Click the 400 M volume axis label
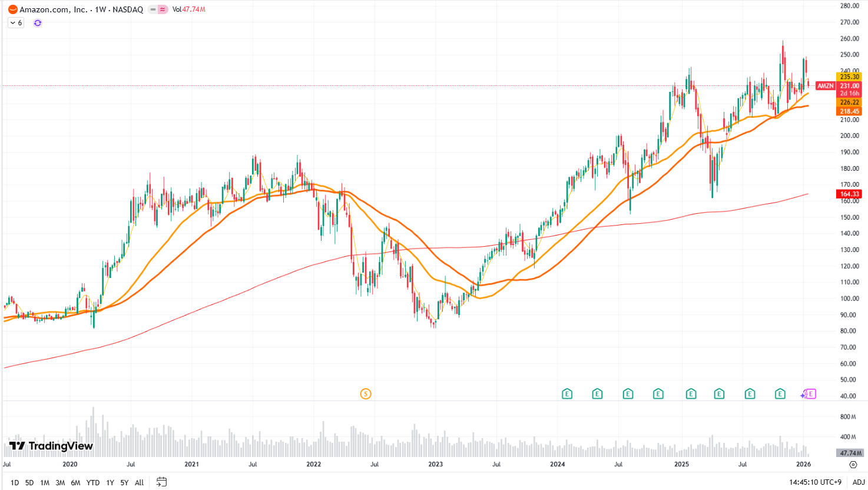This screenshot has width=868, height=490. pos(849,437)
